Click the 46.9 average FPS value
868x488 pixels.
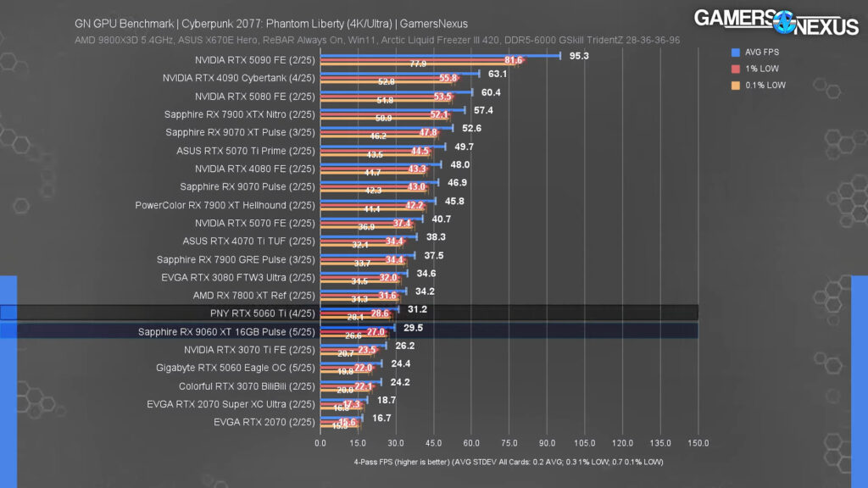[457, 182]
